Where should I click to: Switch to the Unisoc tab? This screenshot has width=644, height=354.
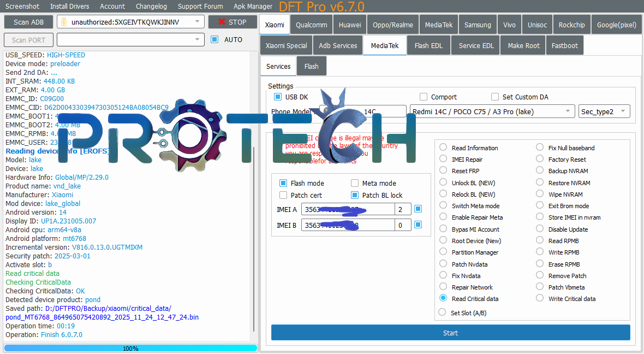pos(537,25)
